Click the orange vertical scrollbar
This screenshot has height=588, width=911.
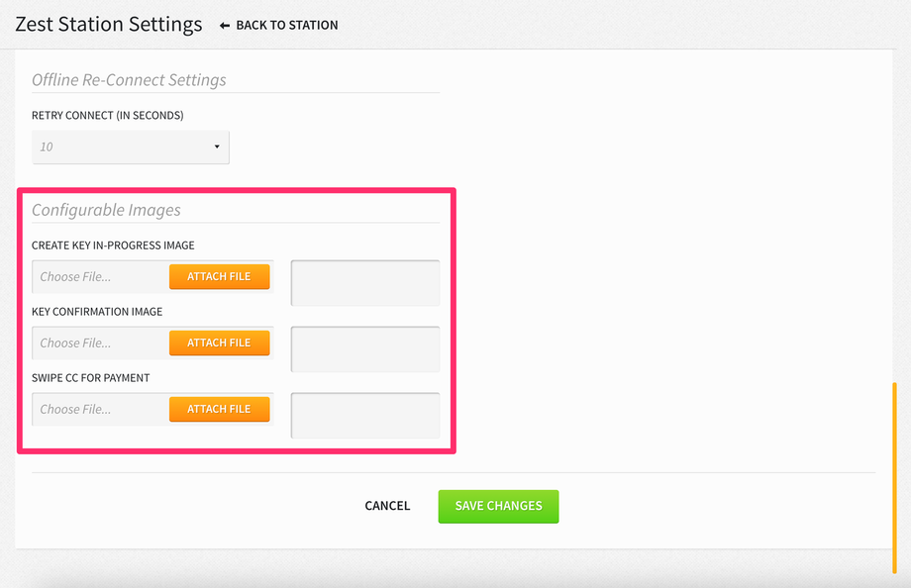click(x=895, y=477)
